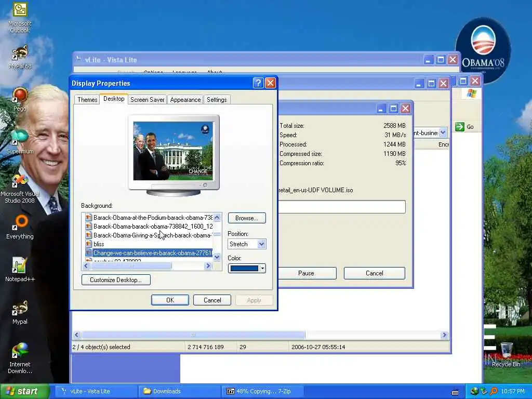Launch the Mypal desktop shortcut
The image size is (532, 399).
coord(20,312)
